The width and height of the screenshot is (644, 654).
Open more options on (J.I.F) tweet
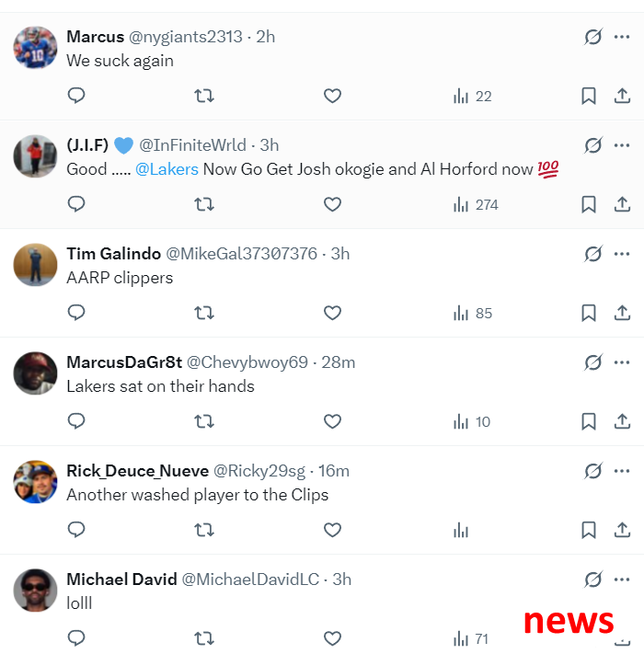point(622,145)
